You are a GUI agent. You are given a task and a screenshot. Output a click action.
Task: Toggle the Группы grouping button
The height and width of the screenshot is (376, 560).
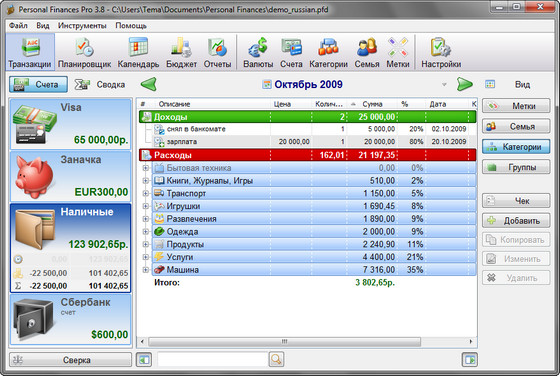pyautogui.click(x=516, y=167)
